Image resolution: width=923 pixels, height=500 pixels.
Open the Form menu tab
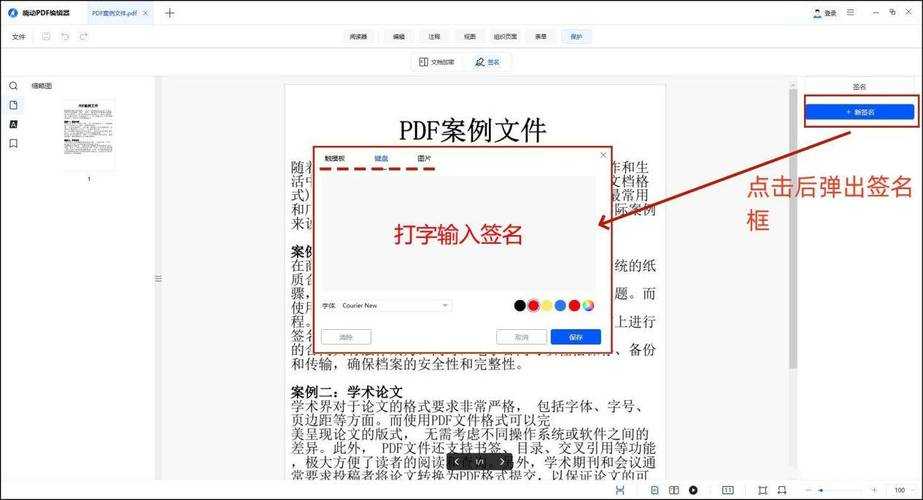pos(540,37)
